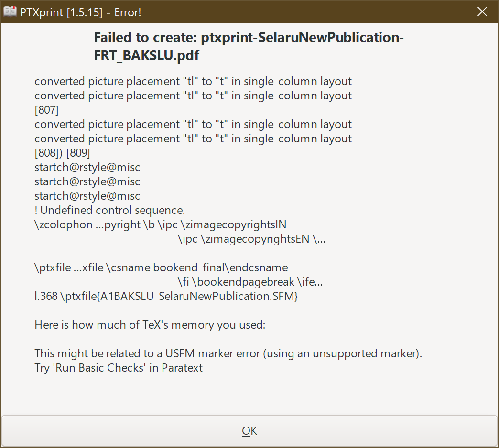
Task: Double-purpose app icon: activate the PTXprint system menu
Action: (x=10, y=11)
